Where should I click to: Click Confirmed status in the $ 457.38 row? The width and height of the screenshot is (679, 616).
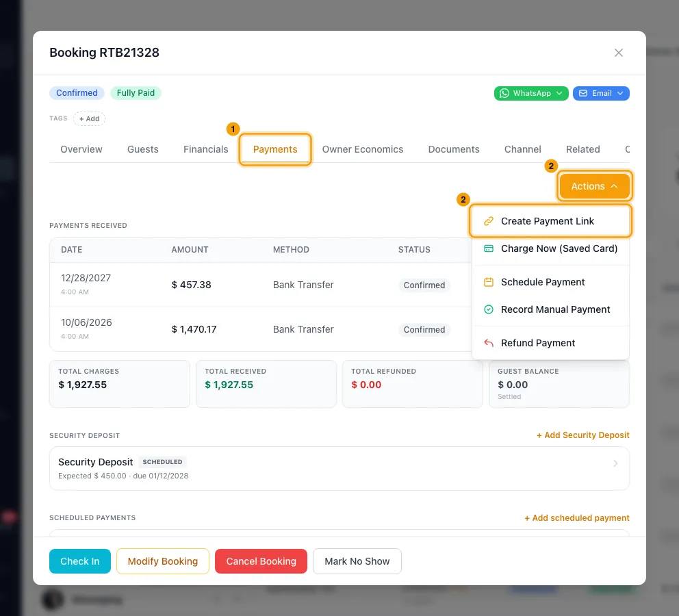[x=424, y=285]
